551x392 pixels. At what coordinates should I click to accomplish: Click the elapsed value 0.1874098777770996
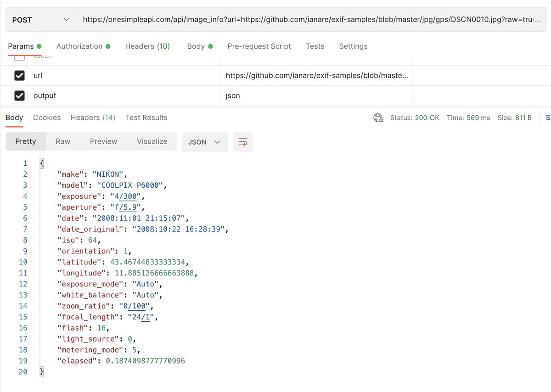[x=146, y=361]
